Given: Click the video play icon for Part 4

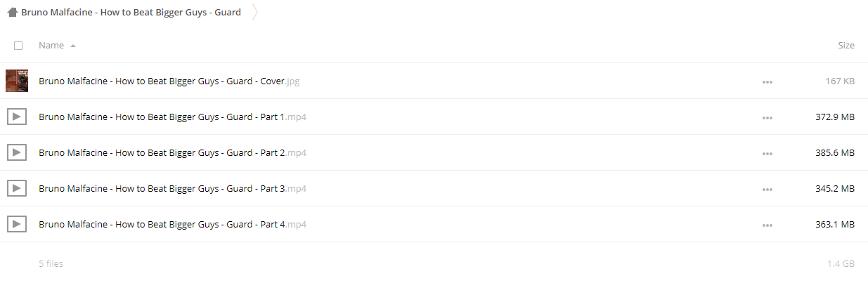Looking at the screenshot, I should 17,224.
